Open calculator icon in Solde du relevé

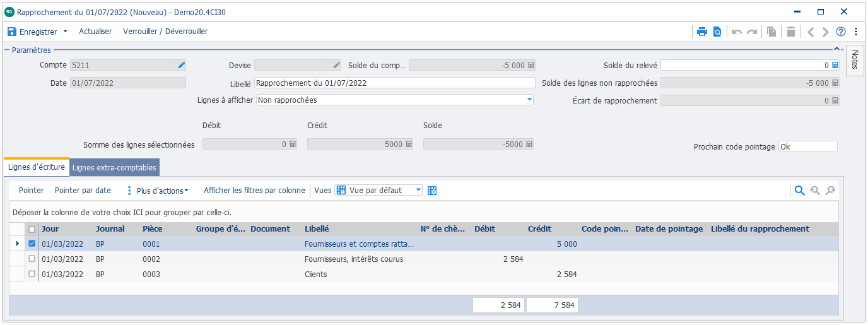pos(835,65)
